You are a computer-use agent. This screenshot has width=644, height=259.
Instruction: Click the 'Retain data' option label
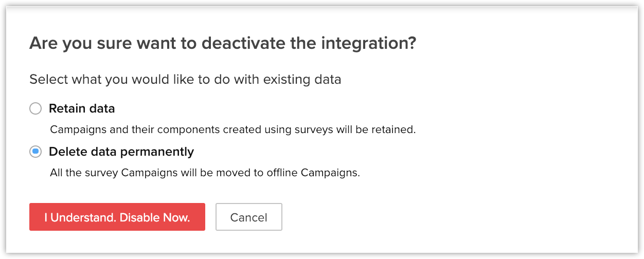[82, 109]
